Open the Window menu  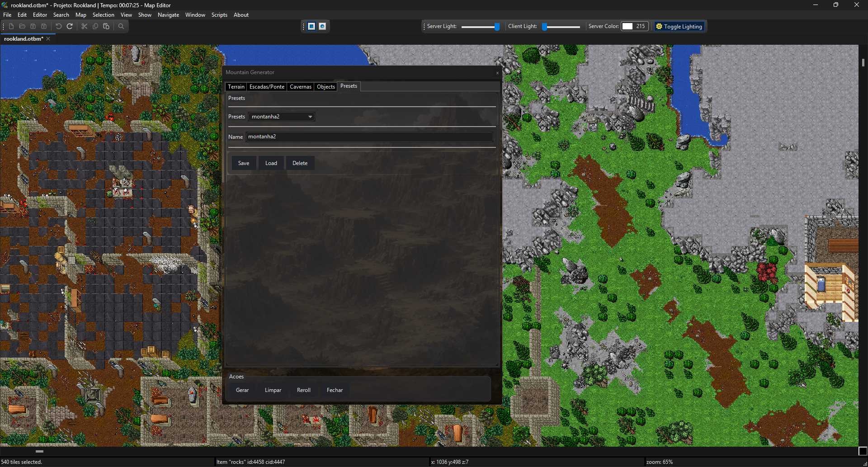click(x=195, y=15)
